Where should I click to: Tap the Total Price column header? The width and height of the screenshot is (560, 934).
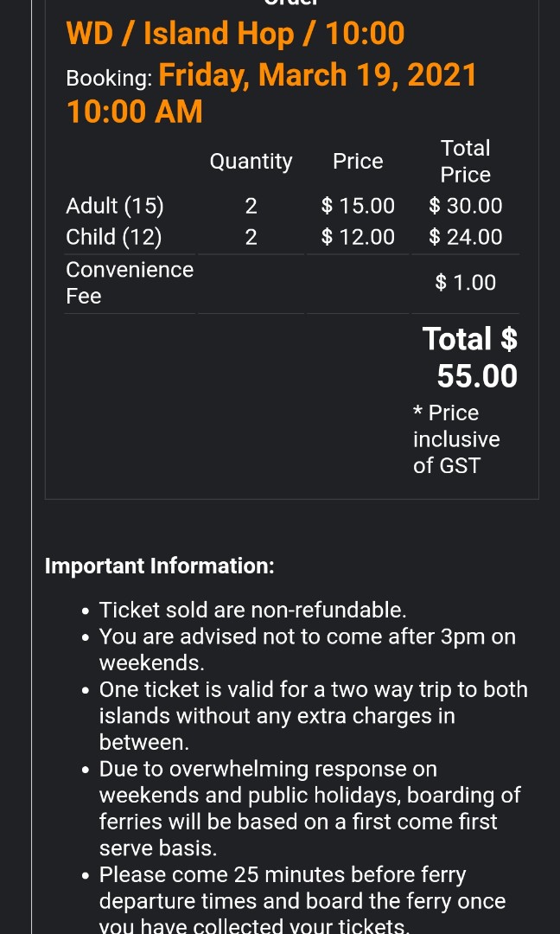[x=465, y=162]
